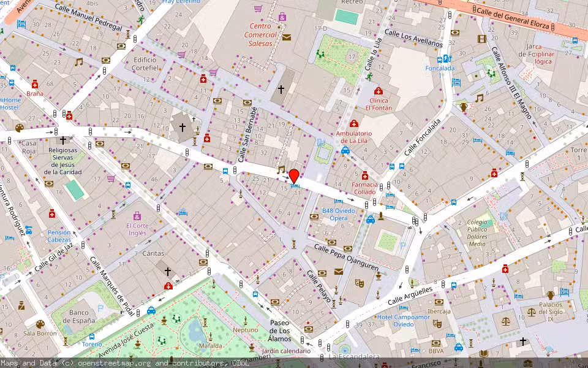Click the Paseo de Los Álamos label
Viewport: 588px width, 368px height.
(x=279, y=331)
